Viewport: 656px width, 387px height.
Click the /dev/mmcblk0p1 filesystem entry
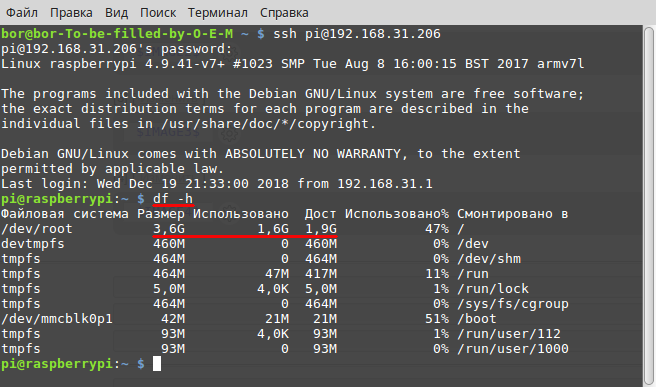(x=57, y=319)
